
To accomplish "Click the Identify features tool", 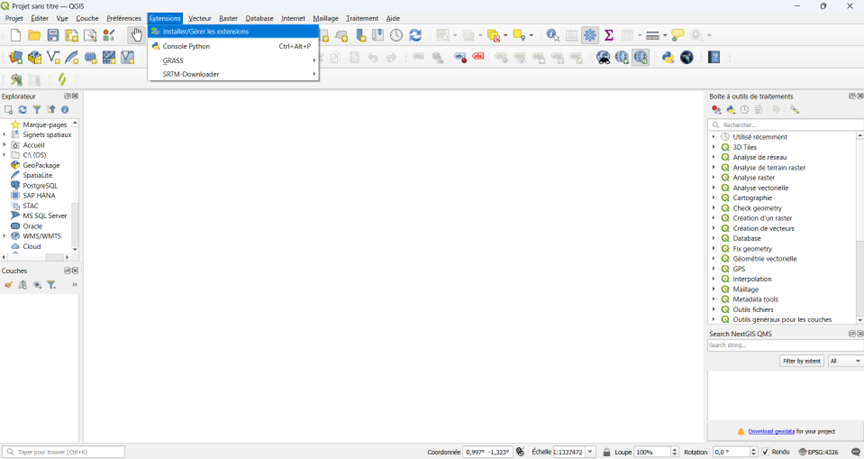I will (553, 36).
